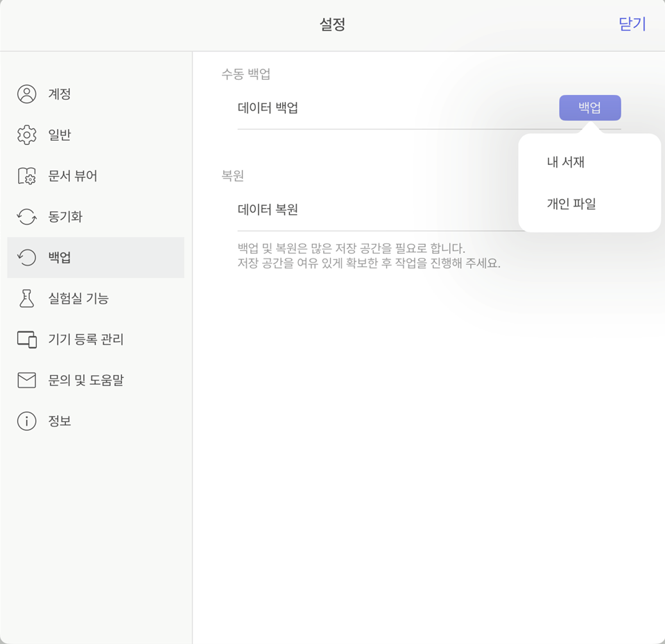The image size is (665, 644).
Task: Click the 문의 및 도움말 envelope icon
Action: 26,381
